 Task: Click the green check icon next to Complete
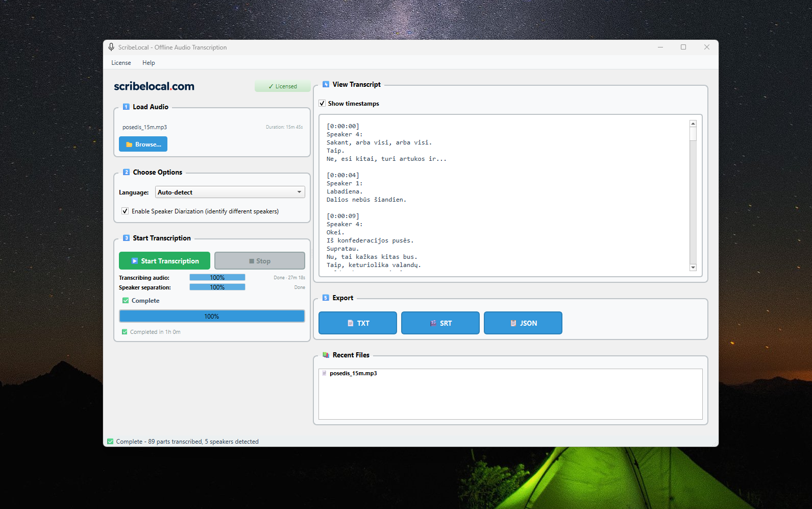[126, 301]
